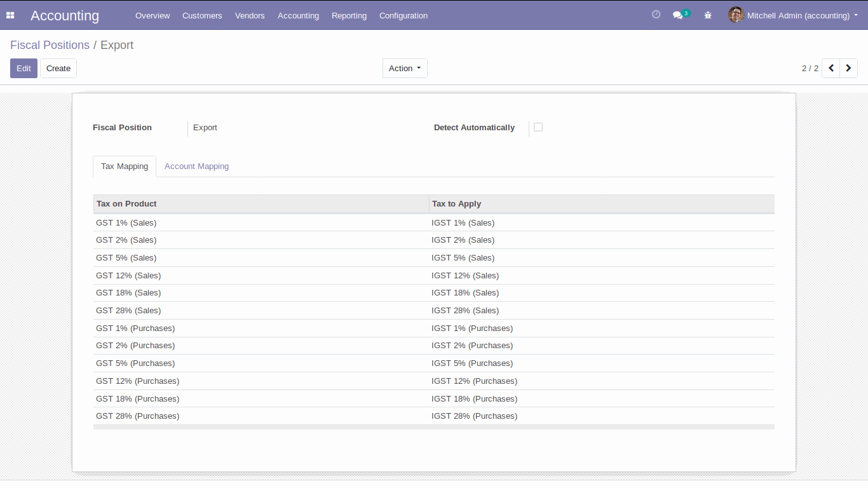Screen dimensions: 868x488
Task: Open the Action dropdown
Action: [405, 68]
